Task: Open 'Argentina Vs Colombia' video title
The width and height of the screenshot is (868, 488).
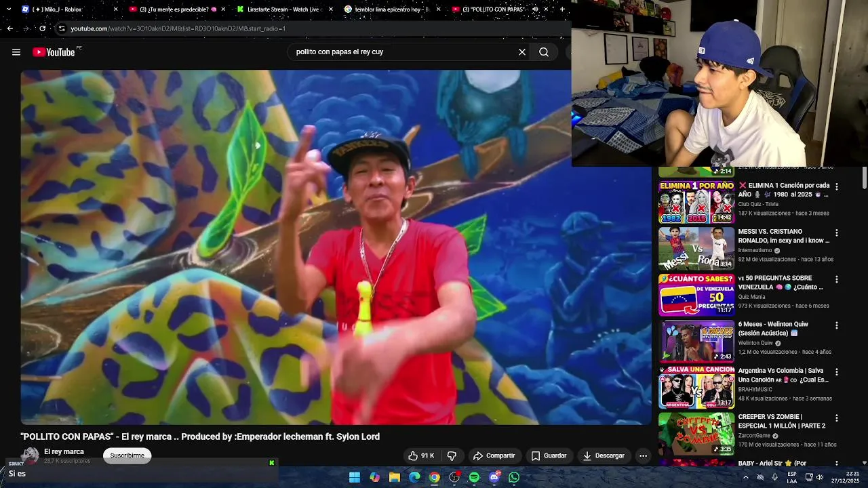Action: (x=783, y=375)
